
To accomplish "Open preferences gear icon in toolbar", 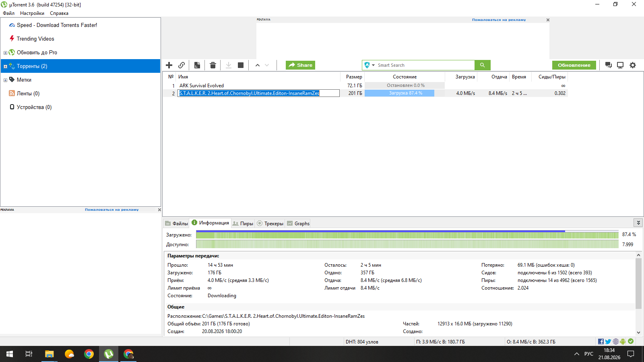I will click(x=633, y=65).
